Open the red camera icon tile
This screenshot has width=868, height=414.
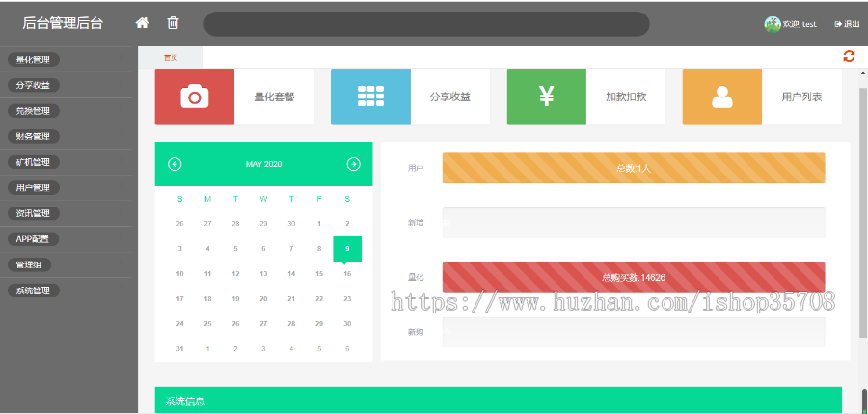(x=195, y=97)
